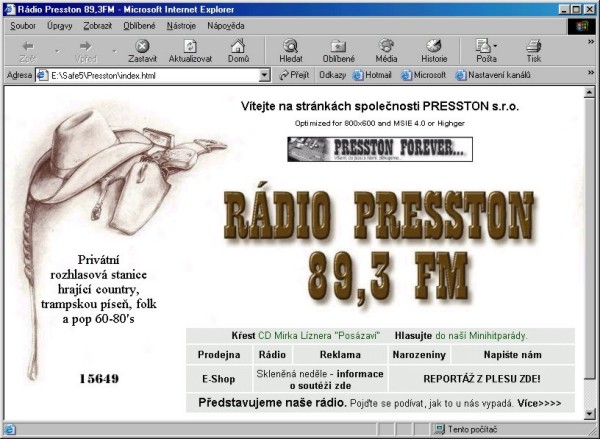Print the page with Tisk icon
This screenshot has height=439, width=600.
(x=533, y=46)
